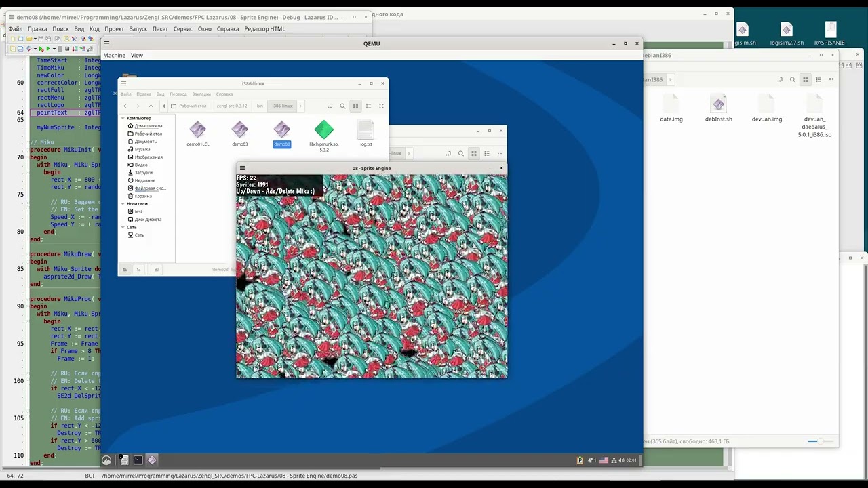Select the demo08 file icon
Image resolution: width=868 pixels, height=488 pixels.
282,134
